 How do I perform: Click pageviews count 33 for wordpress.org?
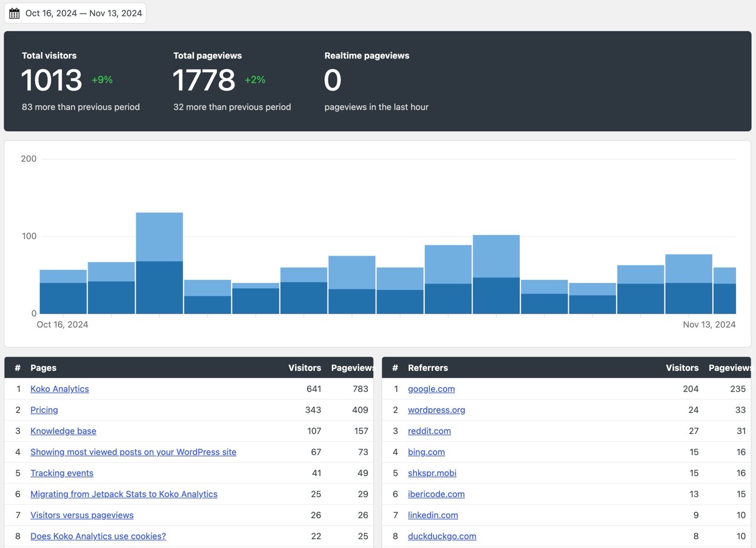point(741,410)
